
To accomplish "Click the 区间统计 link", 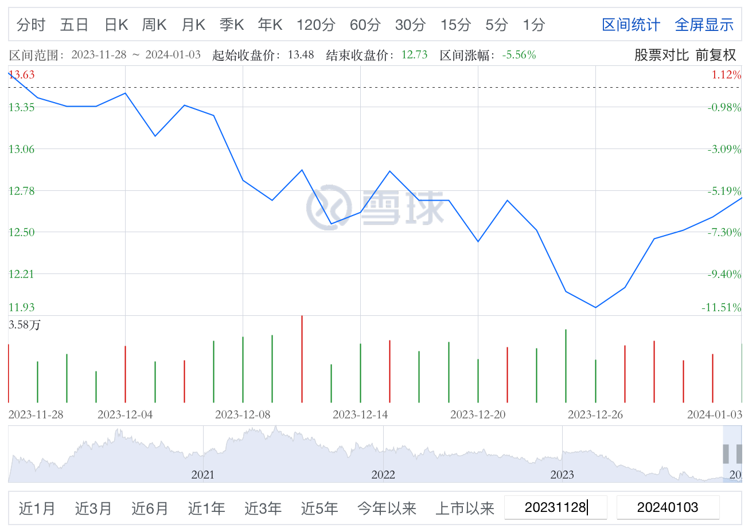I will pyautogui.click(x=631, y=25).
